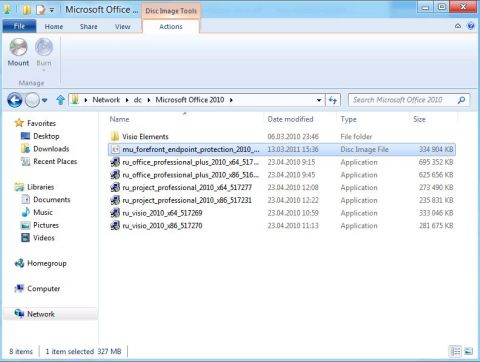This screenshot has width=480, height=362.
Task: Select ru_visio_2010_x86_517270 file icon
Action: point(115,226)
